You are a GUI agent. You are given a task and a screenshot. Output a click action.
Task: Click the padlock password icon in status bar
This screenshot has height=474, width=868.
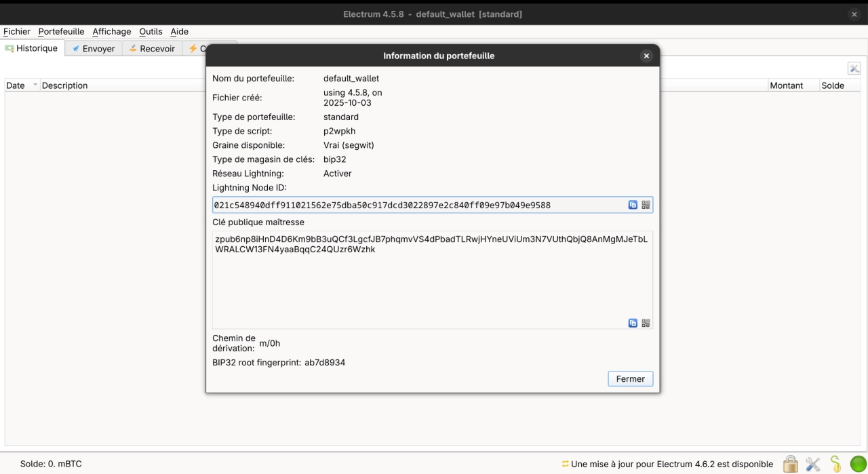(x=791, y=464)
